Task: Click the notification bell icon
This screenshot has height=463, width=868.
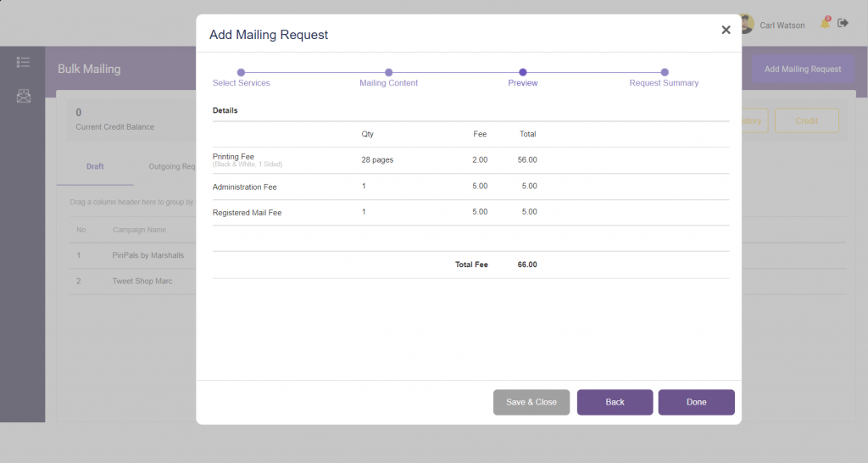Action: (825, 24)
